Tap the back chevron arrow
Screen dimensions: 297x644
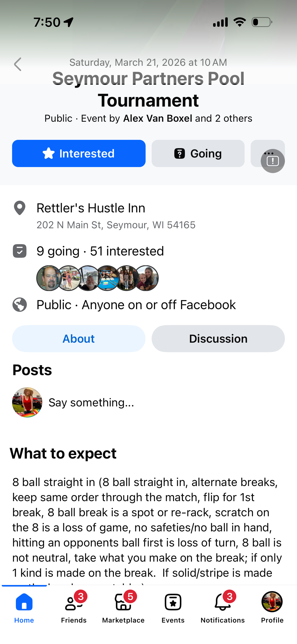(18, 64)
